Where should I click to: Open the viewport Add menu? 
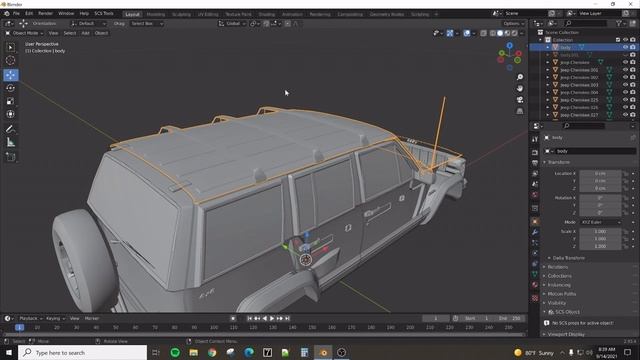tap(85, 33)
